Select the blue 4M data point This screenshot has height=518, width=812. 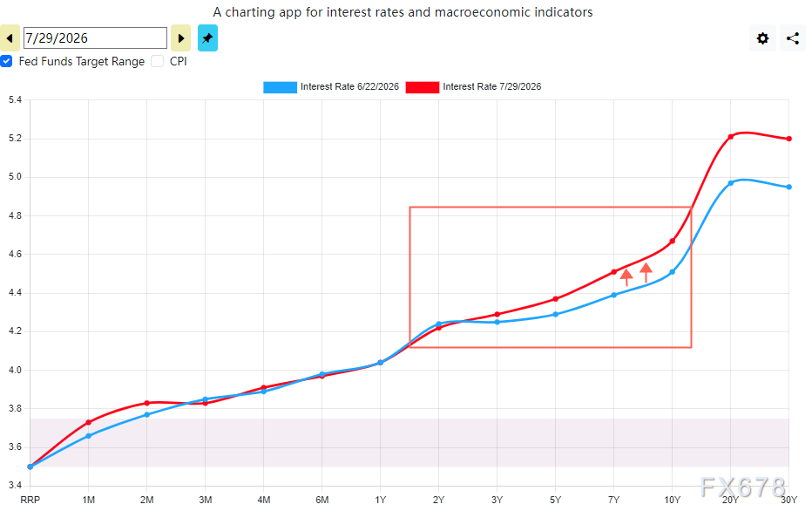[x=264, y=392]
